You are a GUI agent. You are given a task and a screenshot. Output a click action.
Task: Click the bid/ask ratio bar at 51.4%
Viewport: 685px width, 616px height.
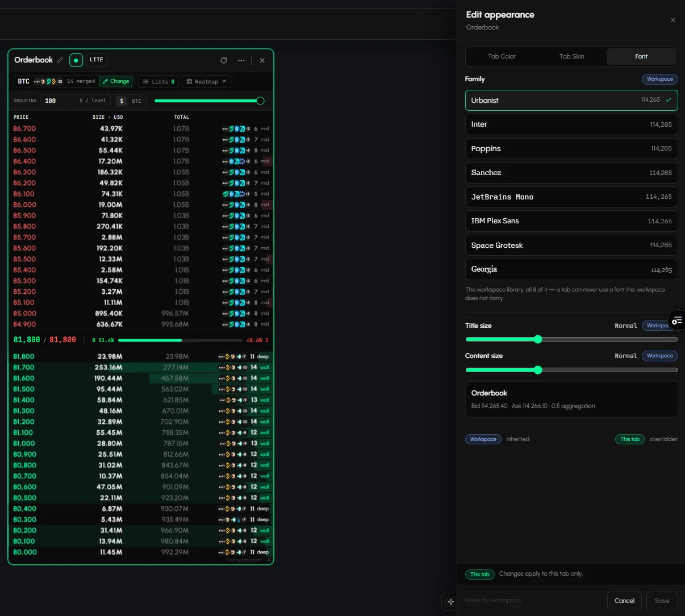[x=179, y=340]
